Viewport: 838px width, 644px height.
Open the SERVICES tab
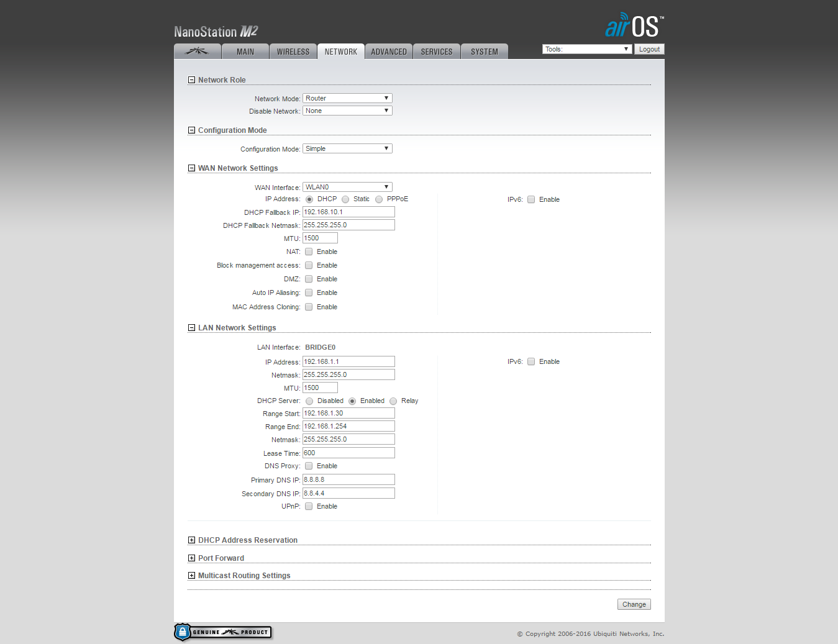point(437,52)
